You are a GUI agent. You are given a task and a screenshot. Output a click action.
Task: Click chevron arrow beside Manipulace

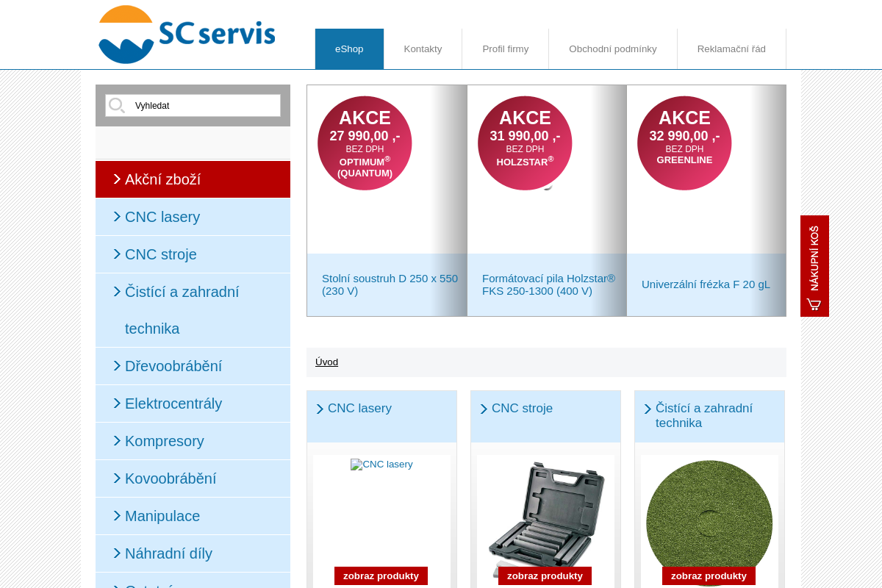tap(117, 515)
